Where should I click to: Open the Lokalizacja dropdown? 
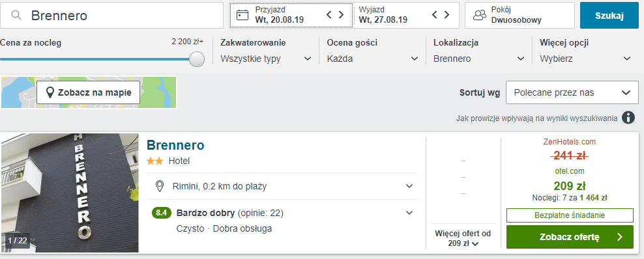[x=479, y=59]
